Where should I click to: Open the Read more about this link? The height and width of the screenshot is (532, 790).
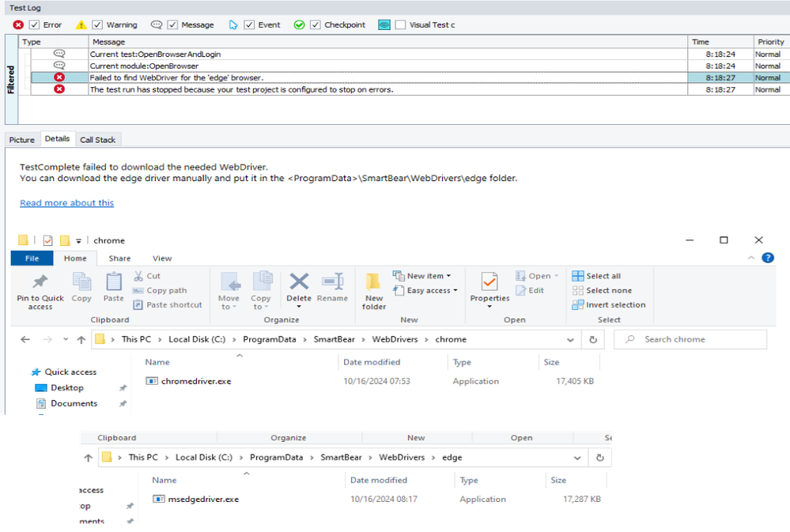pos(67,203)
